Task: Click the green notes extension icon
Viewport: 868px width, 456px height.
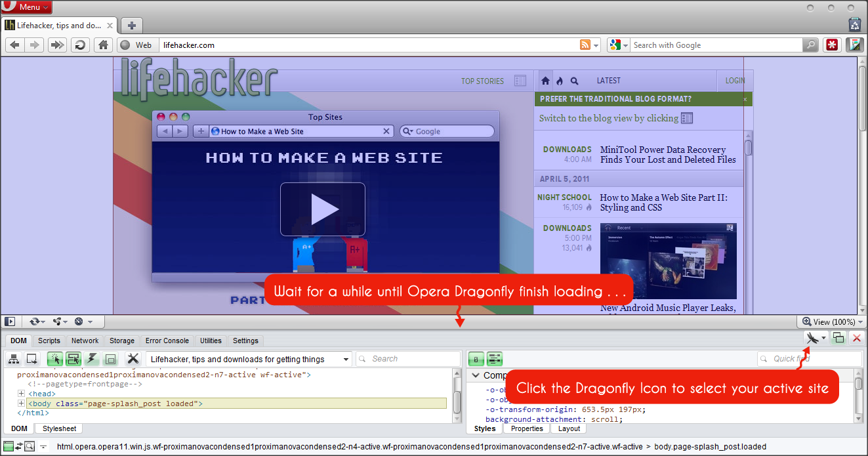Action: [854, 45]
